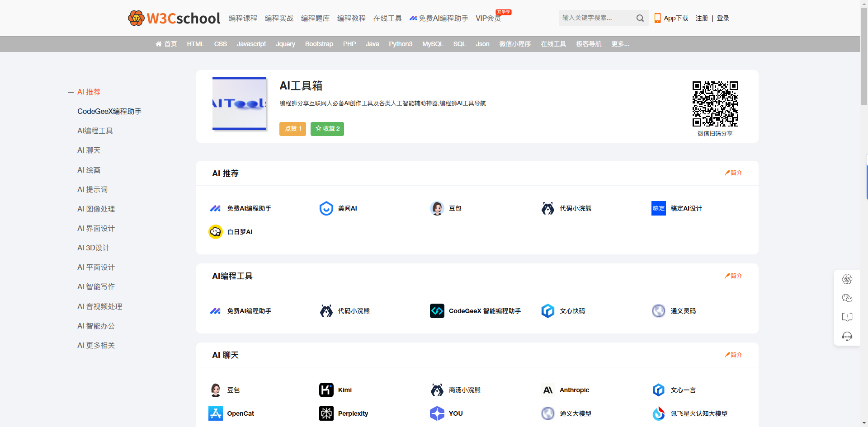Click the 白日梦AI yellow icon
868x427 pixels.
215,232
